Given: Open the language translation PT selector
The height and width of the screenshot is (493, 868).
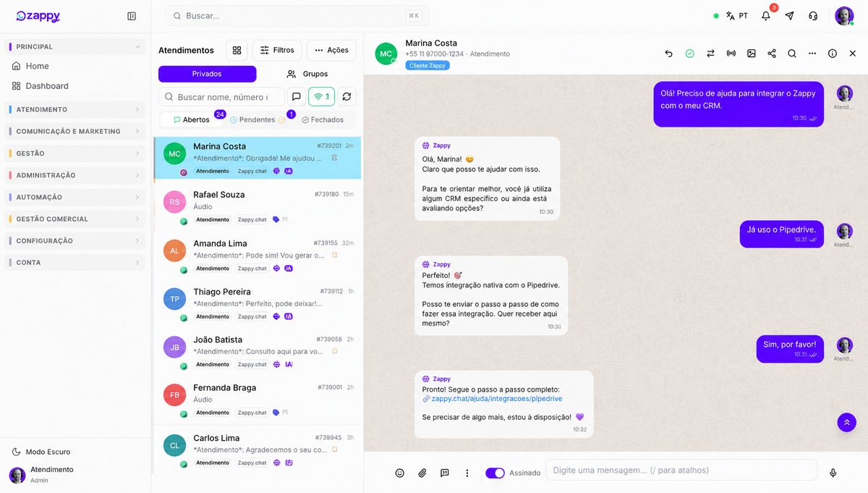Looking at the screenshot, I should click(x=737, y=16).
